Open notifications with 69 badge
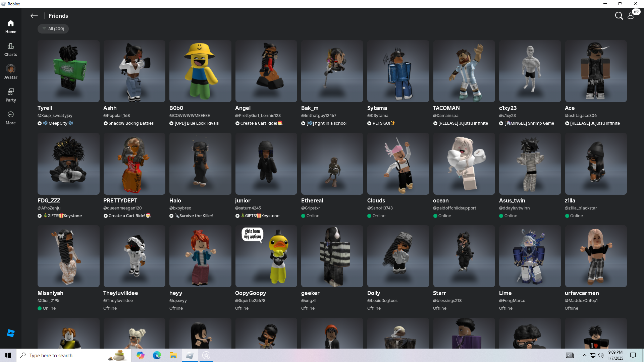 [631, 16]
